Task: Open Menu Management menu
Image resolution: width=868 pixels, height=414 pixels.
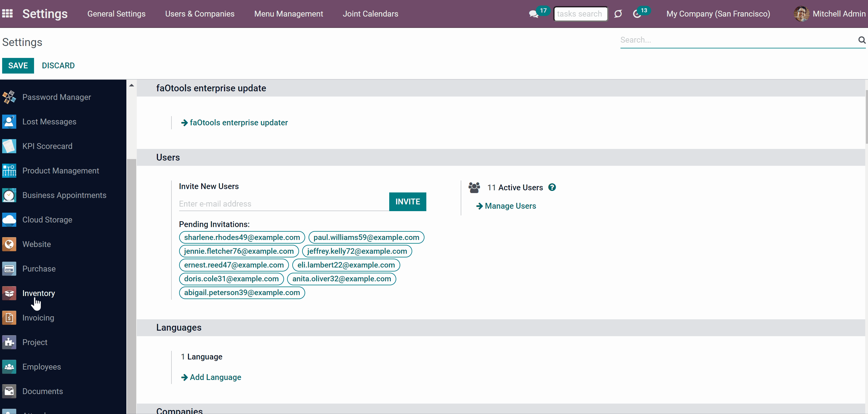Action: tap(288, 14)
